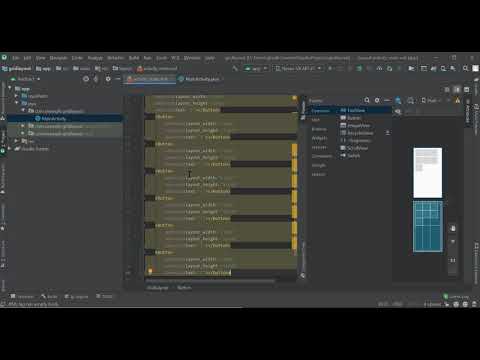Image resolution: width=480 pixels, height=360 pixels.
Task: Pick RecyclerView in the palette
Action: tap(357, 133)
